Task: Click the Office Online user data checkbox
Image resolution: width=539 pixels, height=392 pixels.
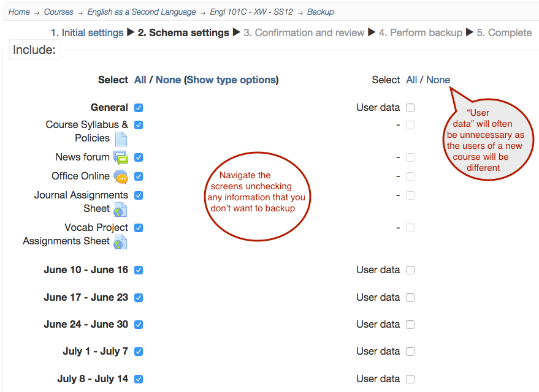Action: [x=410, y=176]
